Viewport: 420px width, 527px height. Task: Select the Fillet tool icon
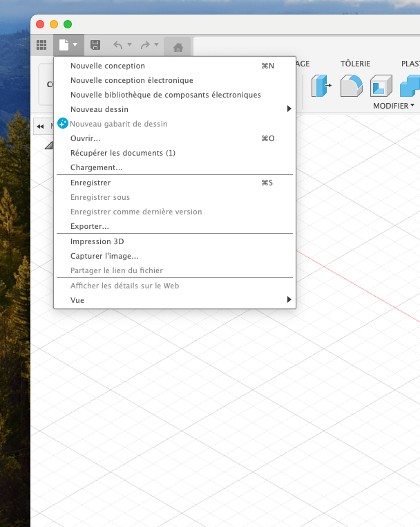coord(351,86)
